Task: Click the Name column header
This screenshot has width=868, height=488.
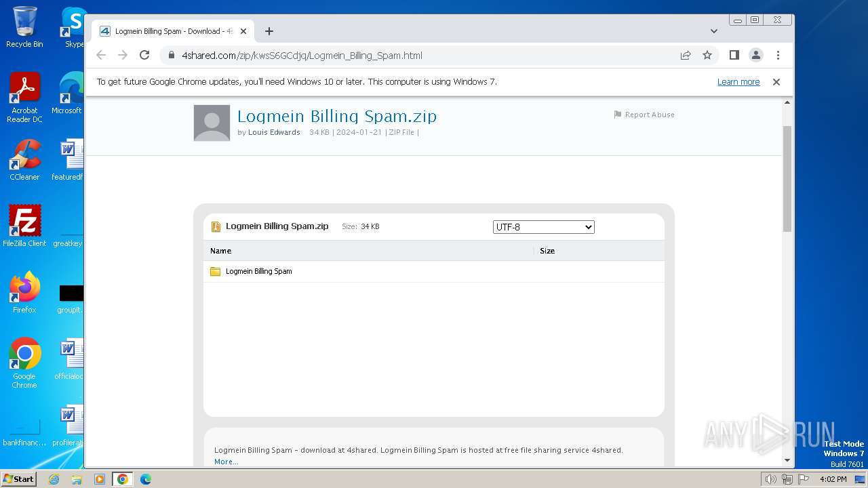Action: tap(220, 251)
